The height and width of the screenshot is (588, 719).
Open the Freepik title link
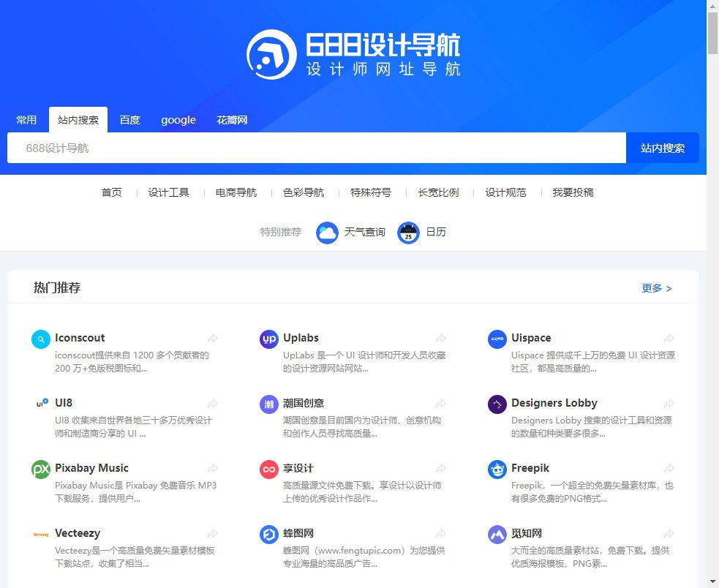[x=530, y=468]
